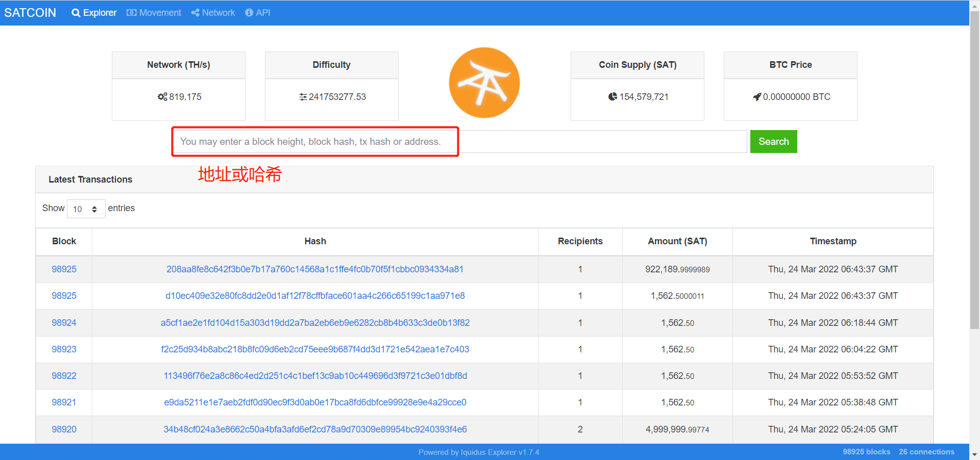Focus the block height or hash search field
This screenshot has width=980, height=460.
click(459, 142)
